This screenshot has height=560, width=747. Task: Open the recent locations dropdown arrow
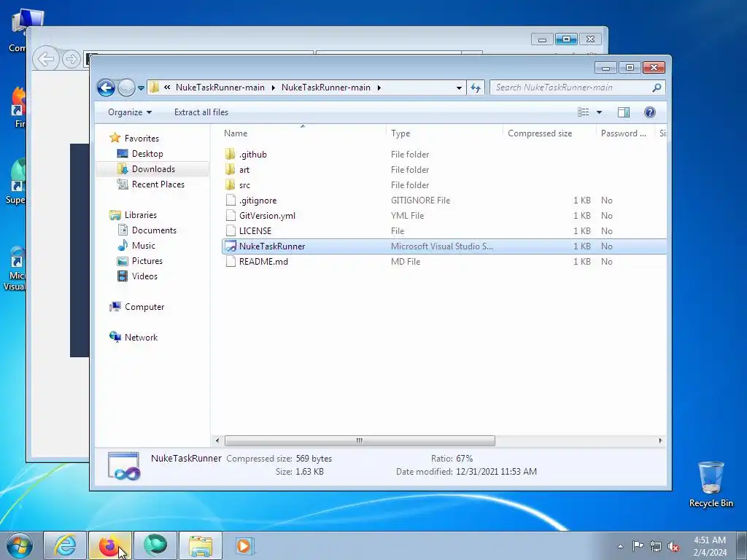(141, 88)
